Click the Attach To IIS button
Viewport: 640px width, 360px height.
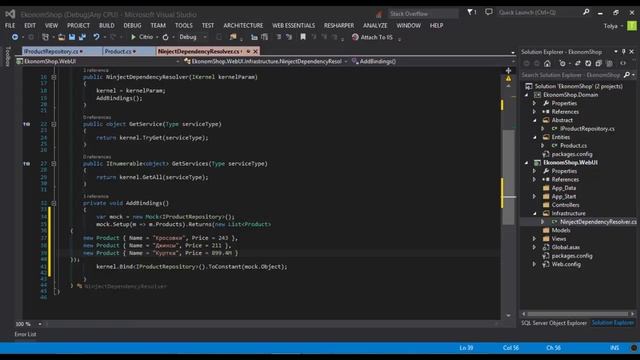pos(372,37)
